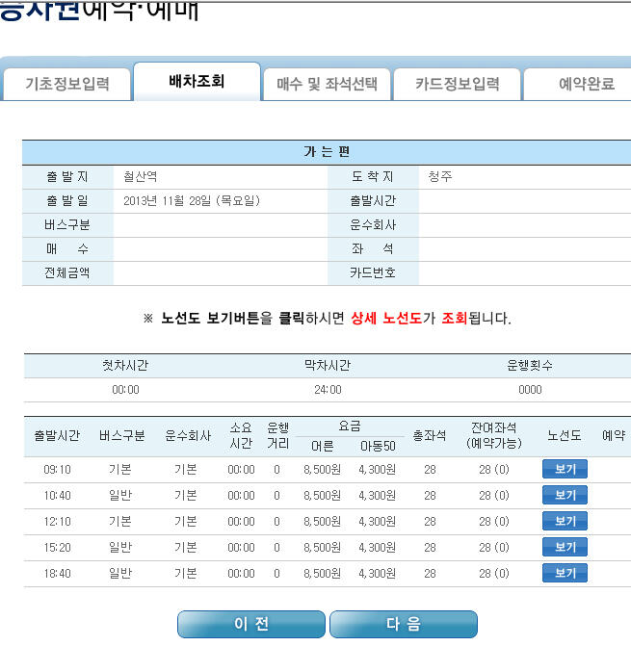View route map for 10:40 departure

(565, 495)
